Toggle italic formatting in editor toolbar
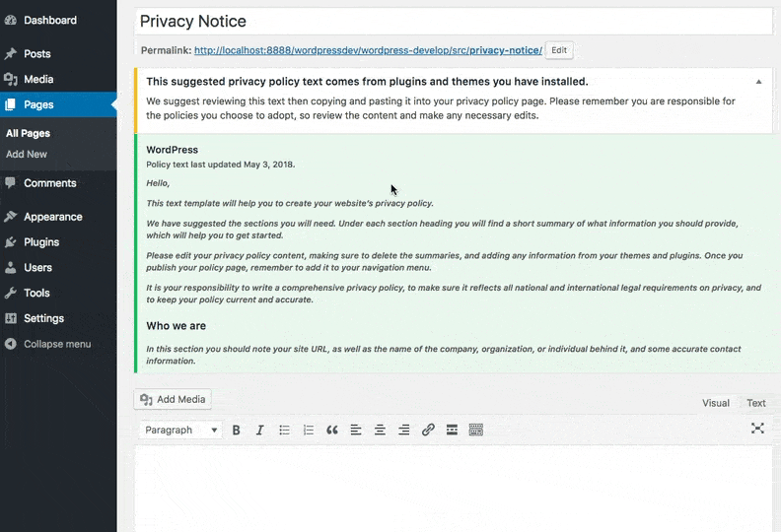 click(259, 430)
